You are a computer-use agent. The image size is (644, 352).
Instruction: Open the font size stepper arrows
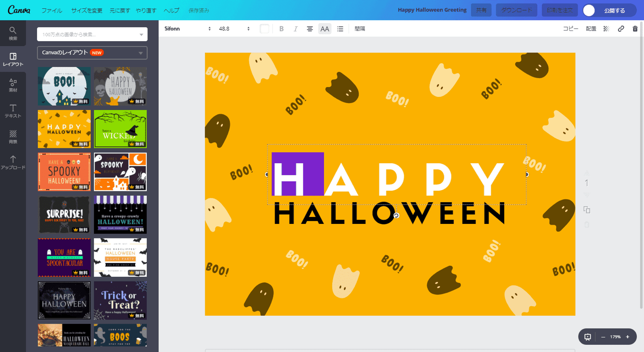point(248,29)
